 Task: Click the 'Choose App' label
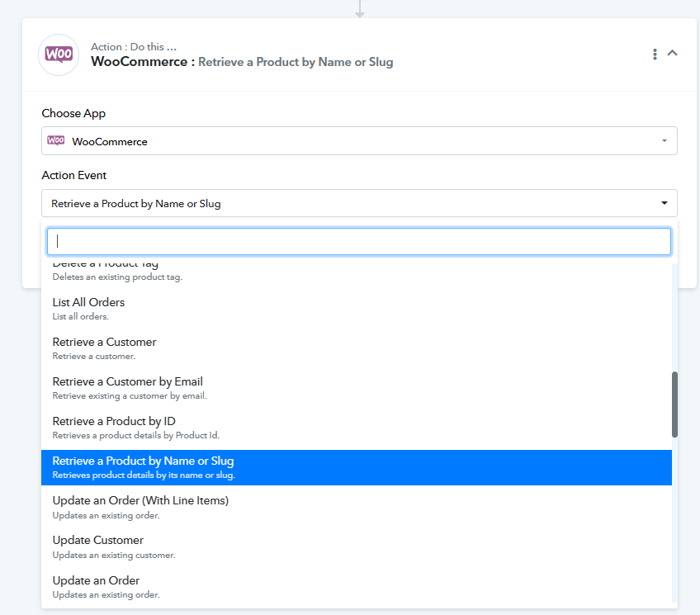(x=73, y=113)
